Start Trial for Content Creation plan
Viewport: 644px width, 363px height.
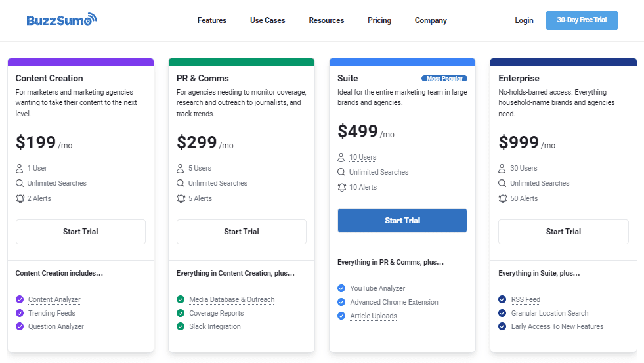tap(81, 232)
